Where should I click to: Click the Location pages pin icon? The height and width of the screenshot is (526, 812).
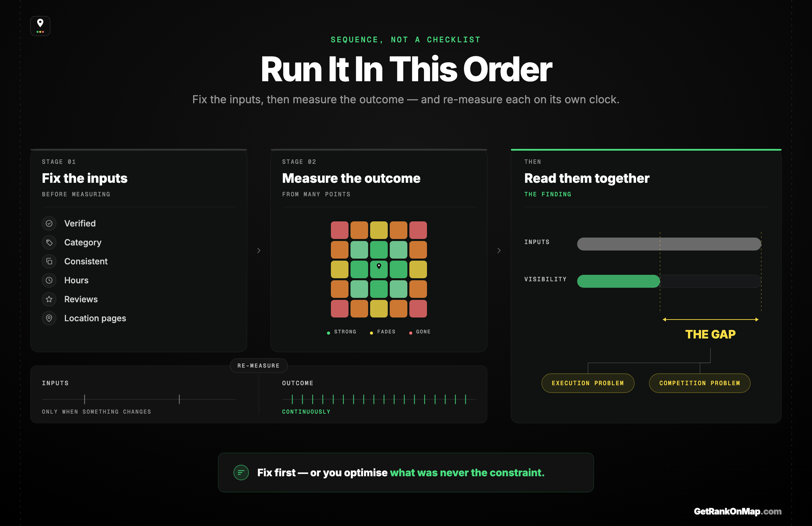tap(49, 318)
